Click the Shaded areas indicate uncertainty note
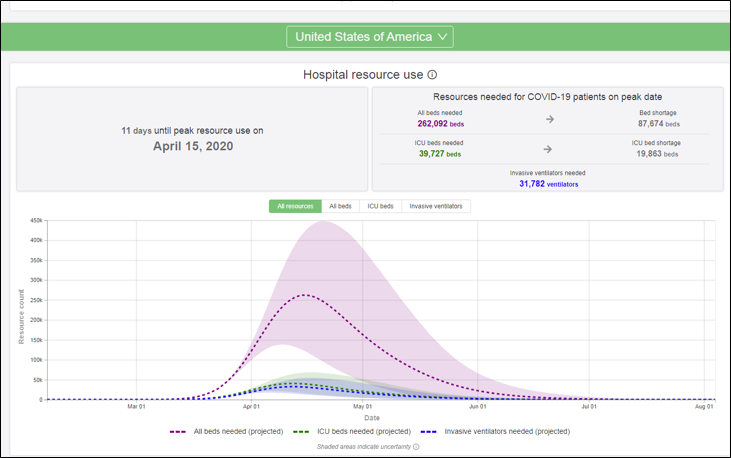This screenshot has height=458, width=731. click(x=364, y=447)
